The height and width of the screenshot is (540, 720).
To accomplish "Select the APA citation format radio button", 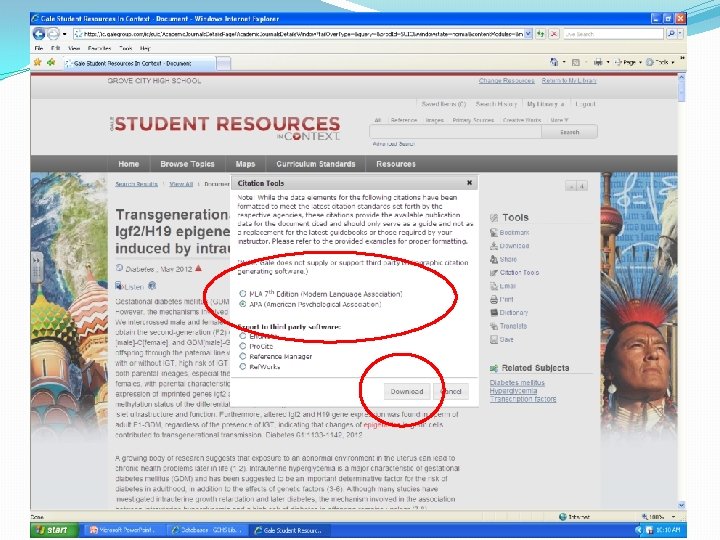I will click(x=242, y=304).
